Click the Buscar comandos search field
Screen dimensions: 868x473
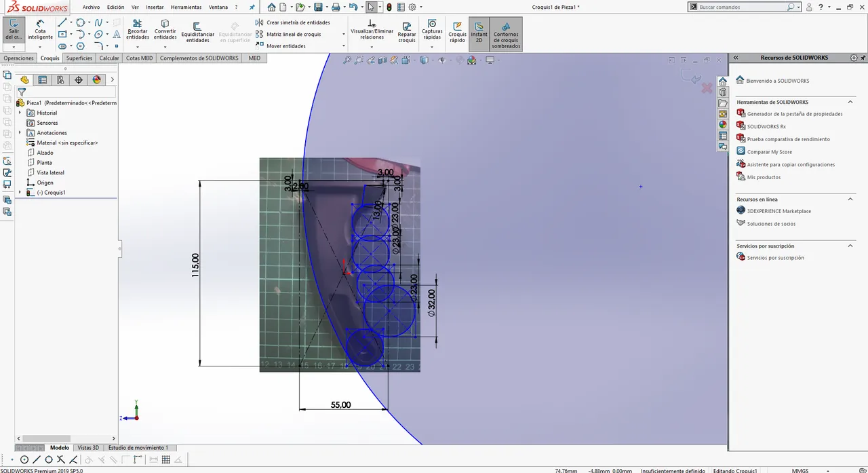[x=742, y=7]
